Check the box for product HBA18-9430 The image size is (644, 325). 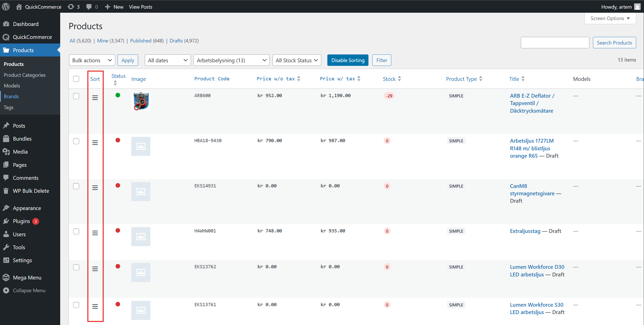coord(76,141)
